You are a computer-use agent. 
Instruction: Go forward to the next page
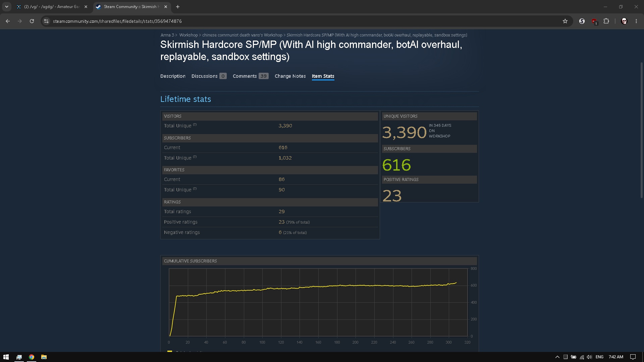[20, 21]
